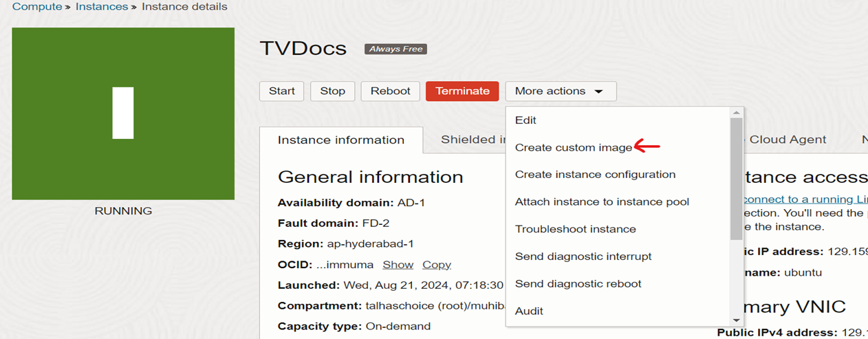Switch to the Instance information tab
The width and height of the screenshot is (868, 339).
point(341,140)
